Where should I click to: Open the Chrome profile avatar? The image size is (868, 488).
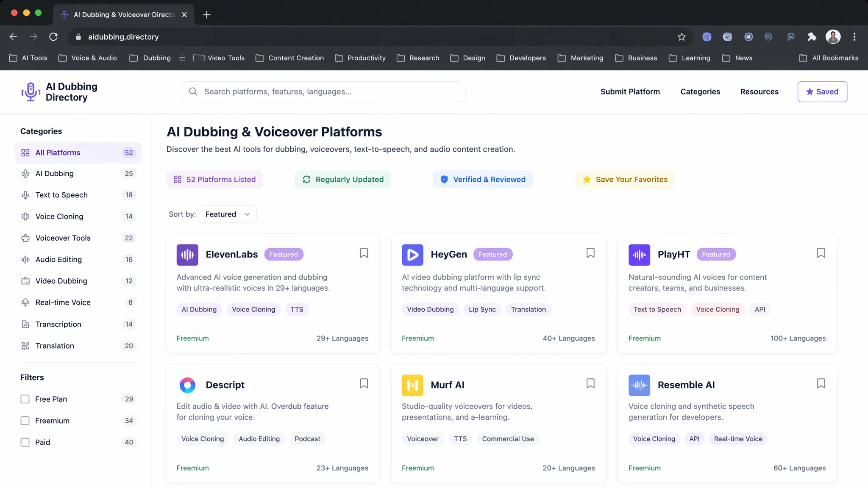tap(833, 37)
